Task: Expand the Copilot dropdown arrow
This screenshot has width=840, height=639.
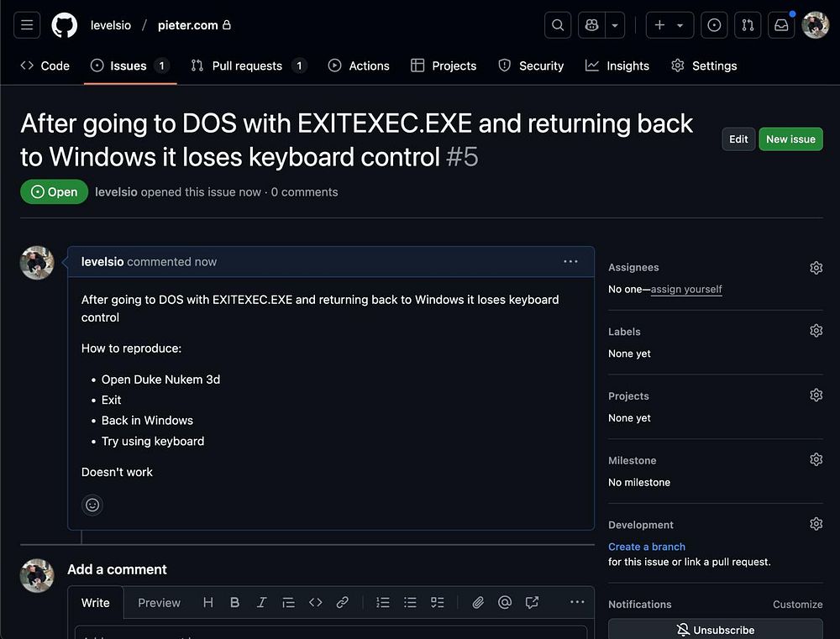Action: pos(615,25)
